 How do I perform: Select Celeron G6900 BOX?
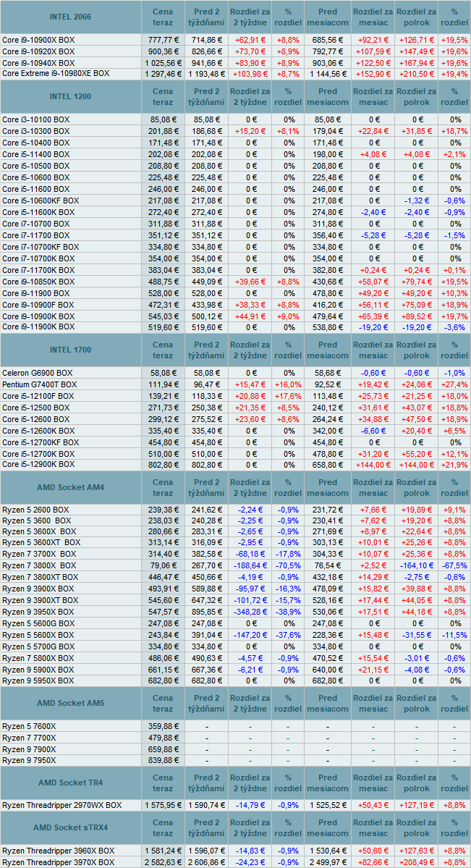coord(37,373)
